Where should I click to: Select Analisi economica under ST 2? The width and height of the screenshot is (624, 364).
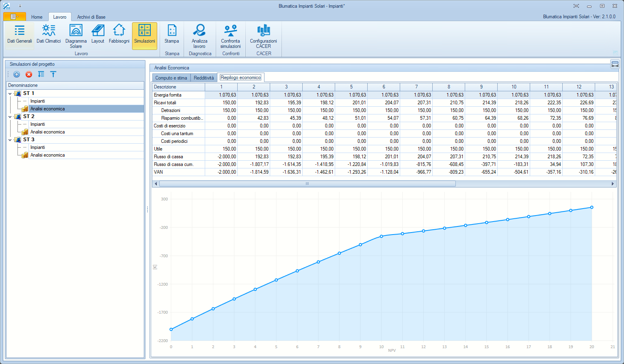[48, 132]
